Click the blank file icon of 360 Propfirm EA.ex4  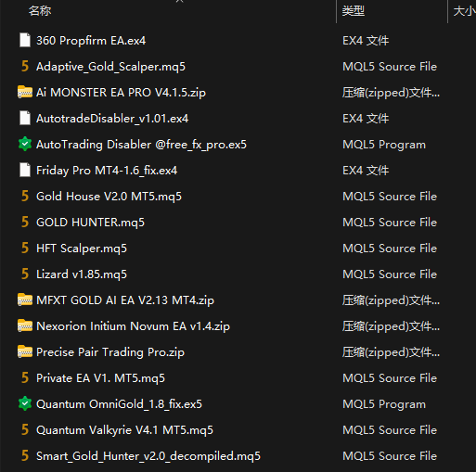click(x=25, y=40)
